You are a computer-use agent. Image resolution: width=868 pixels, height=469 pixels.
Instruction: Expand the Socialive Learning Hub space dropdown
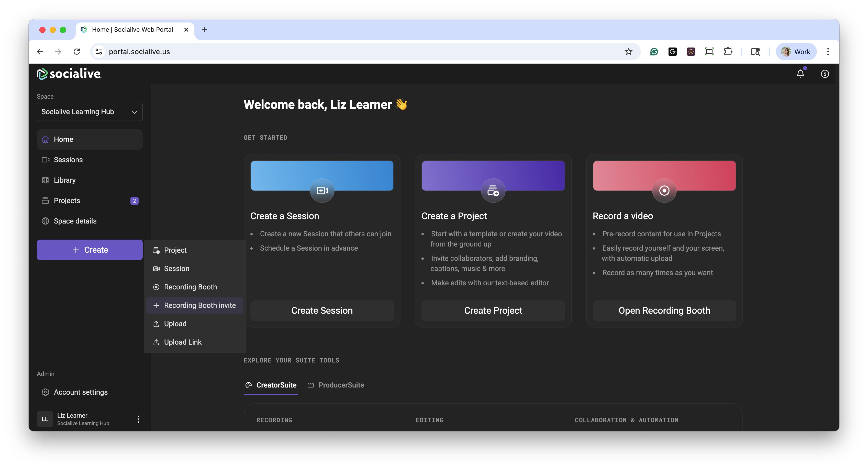click(90, 112)
